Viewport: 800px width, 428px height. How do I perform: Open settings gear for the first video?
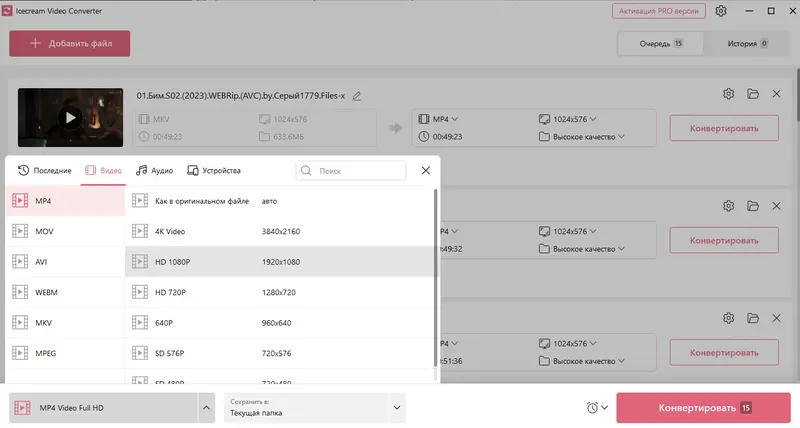(728, 94)
